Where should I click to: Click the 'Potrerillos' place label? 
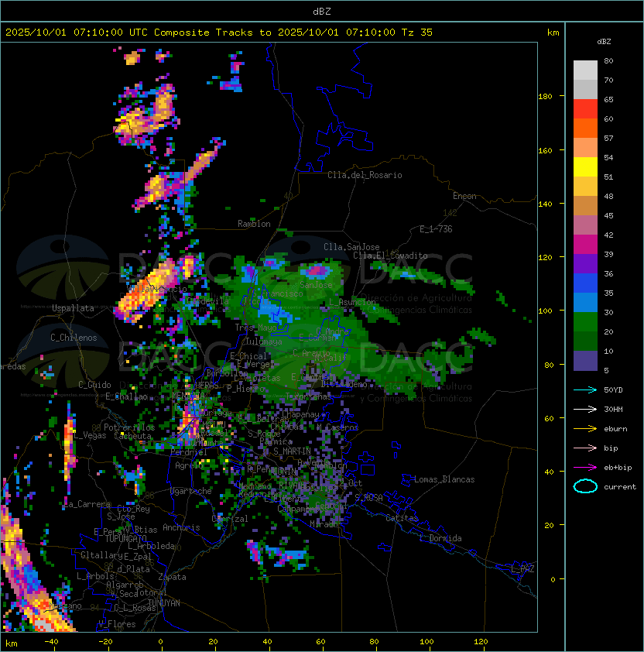(129, 427)
